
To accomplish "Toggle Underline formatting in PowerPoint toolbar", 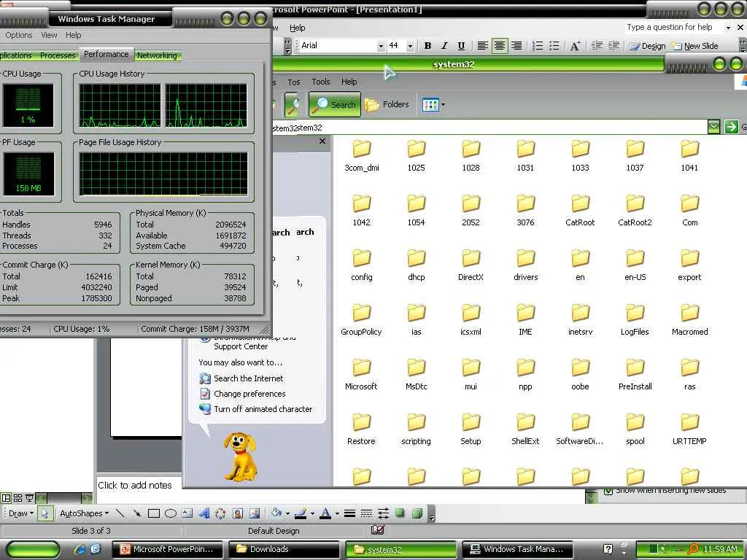I will pyautogui.click(x=461, y=46).
